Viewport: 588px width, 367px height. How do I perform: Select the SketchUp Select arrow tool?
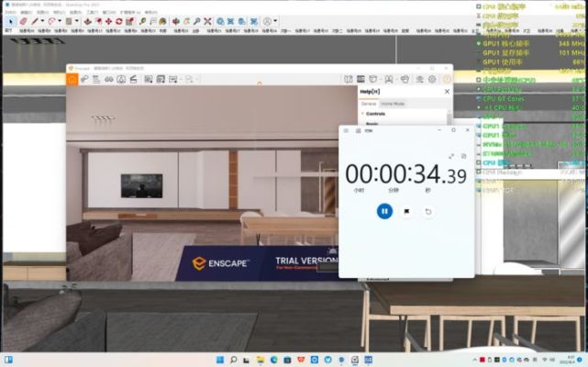point(10,21)
